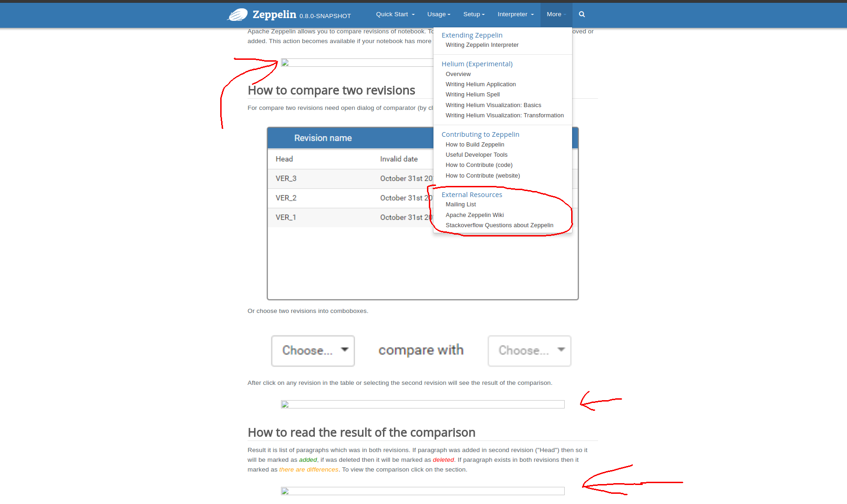847x504 pixels.
Task: Open Writing Helium Visualization: Basics
Action: (493, 105)
